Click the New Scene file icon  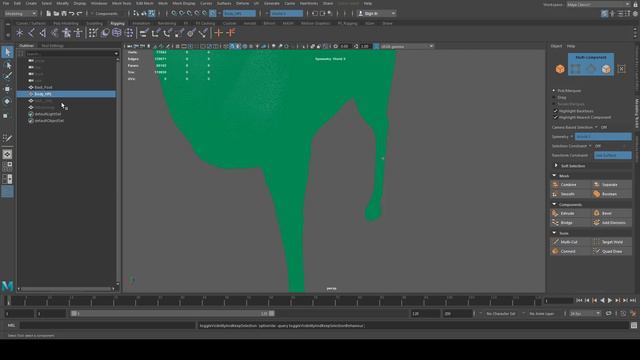49,13
